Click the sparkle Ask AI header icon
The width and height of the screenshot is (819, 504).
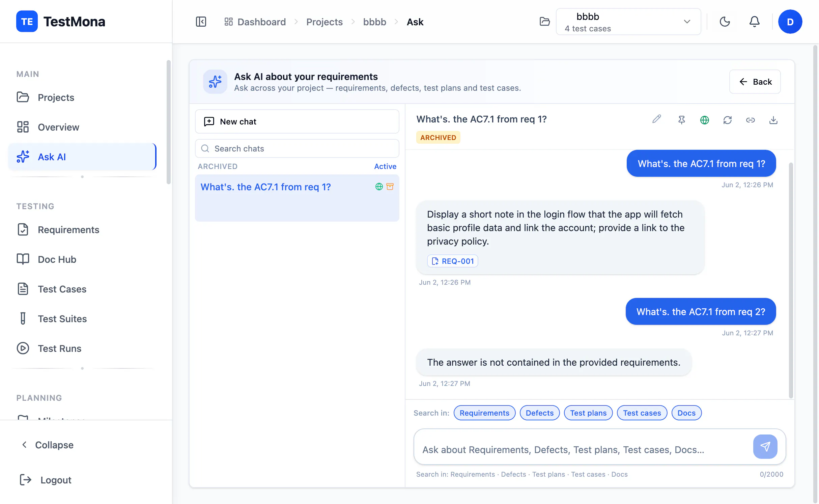215,82
